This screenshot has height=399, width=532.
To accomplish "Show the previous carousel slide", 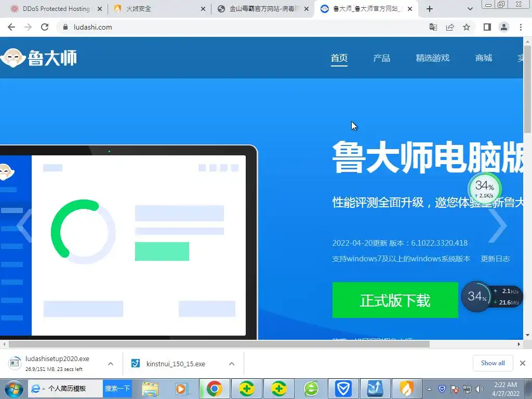I will coord(24,225).
